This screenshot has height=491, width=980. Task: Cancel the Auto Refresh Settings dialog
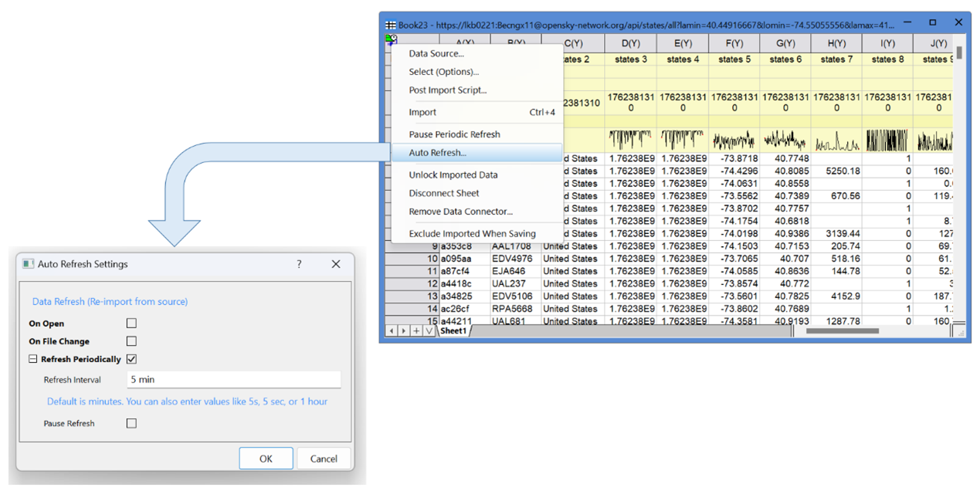pos(324,459)
